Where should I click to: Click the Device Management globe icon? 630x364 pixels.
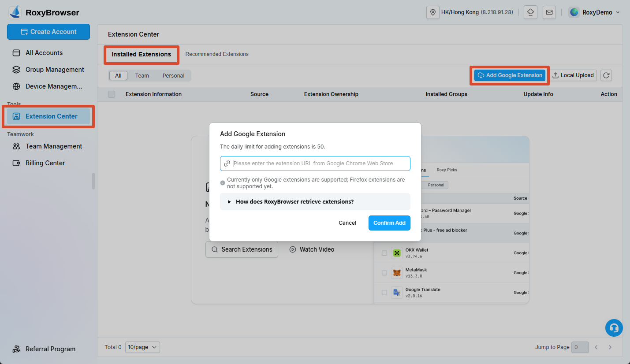tap(16, 86)
